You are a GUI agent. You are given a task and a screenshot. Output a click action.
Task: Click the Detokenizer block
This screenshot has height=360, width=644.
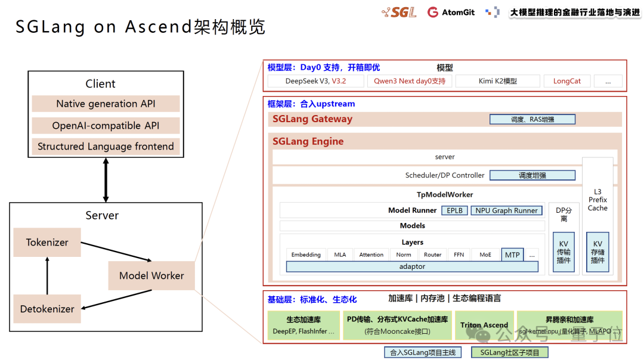(47, 309)
